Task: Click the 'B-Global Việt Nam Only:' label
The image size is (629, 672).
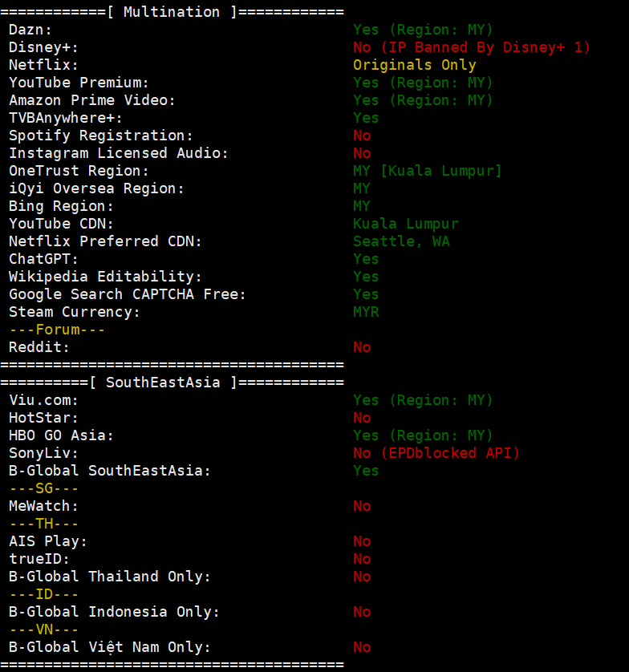Action: coord(110,647)
